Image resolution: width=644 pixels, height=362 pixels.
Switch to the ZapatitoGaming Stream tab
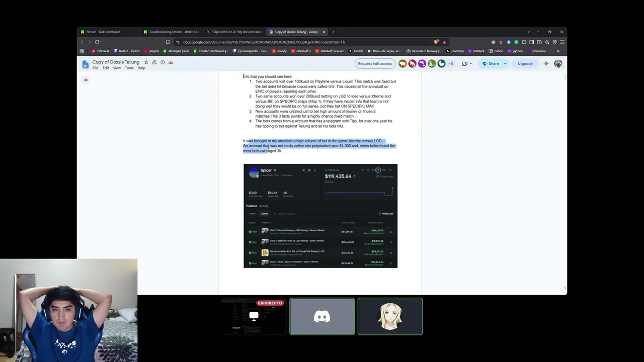[x=171, y=32]
